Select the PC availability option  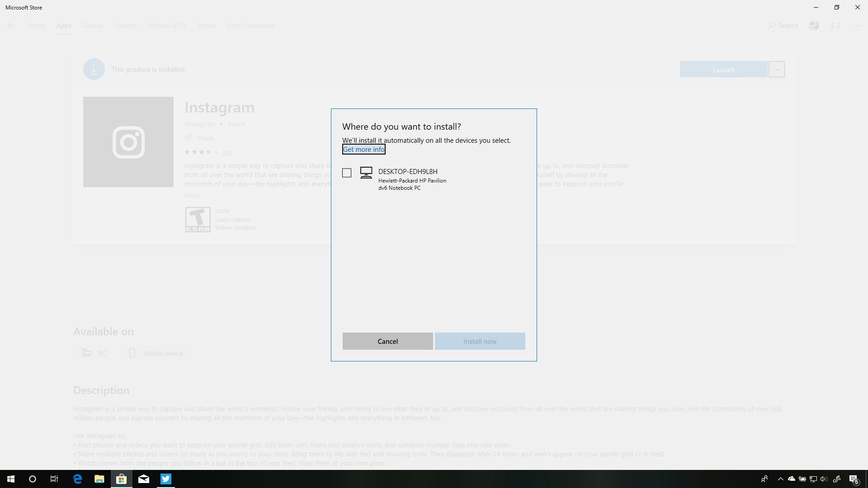click(94, 353)
